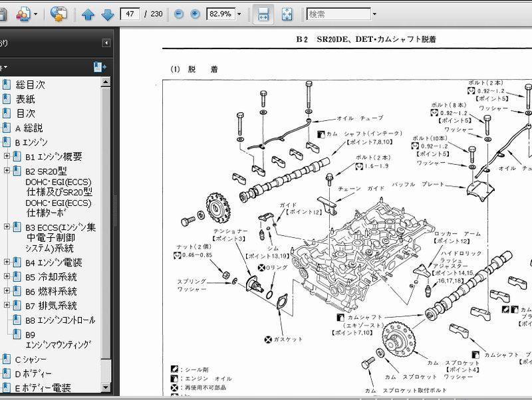Expand the B6 燃料系統 bookmark

[x=7, y=290]
